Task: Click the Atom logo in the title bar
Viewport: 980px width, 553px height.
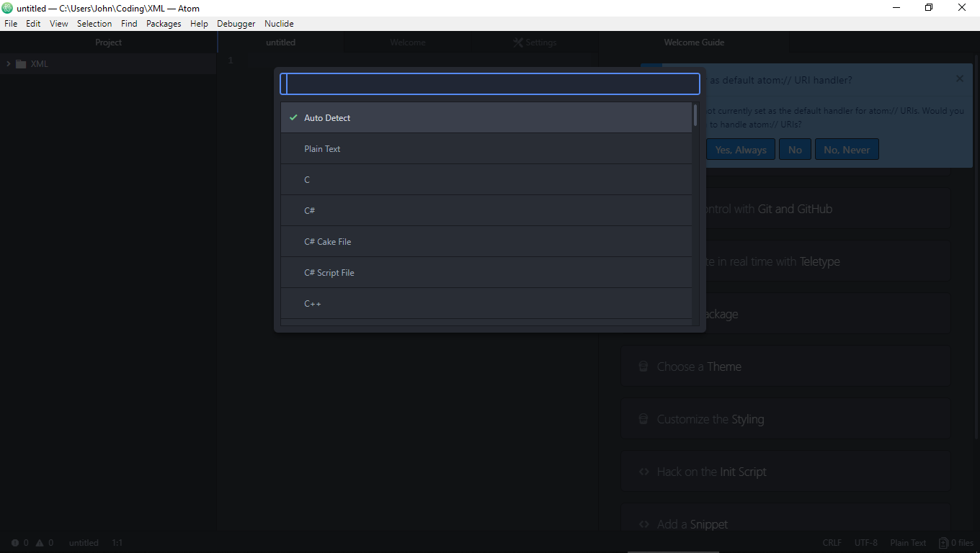Action: (x=7, y=7)
